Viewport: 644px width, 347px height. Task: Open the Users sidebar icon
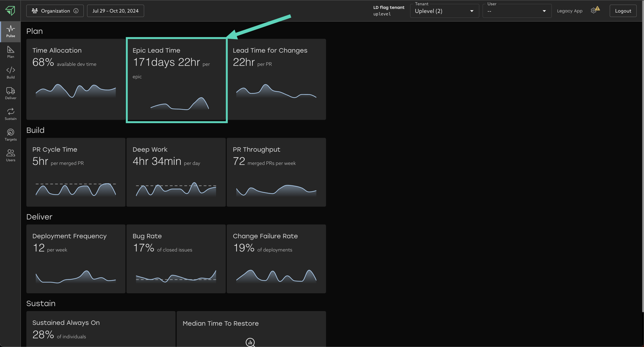click(x=10, y=156)
